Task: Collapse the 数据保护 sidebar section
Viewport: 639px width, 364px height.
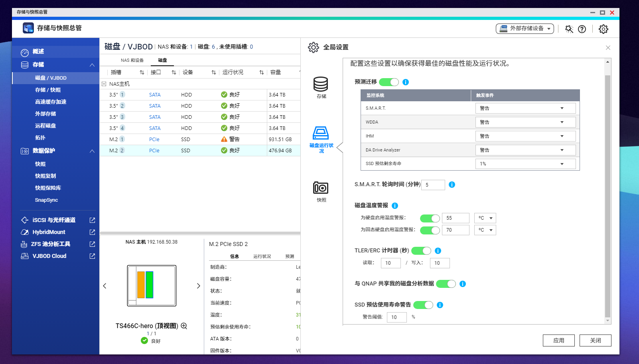Action: point(92,151)
